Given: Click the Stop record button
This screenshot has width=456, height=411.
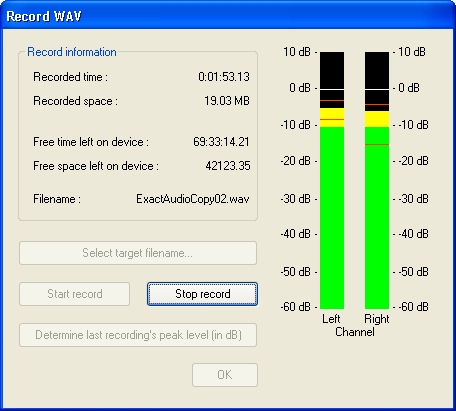Looking at the screenshot, I should (x=202, y=294).
